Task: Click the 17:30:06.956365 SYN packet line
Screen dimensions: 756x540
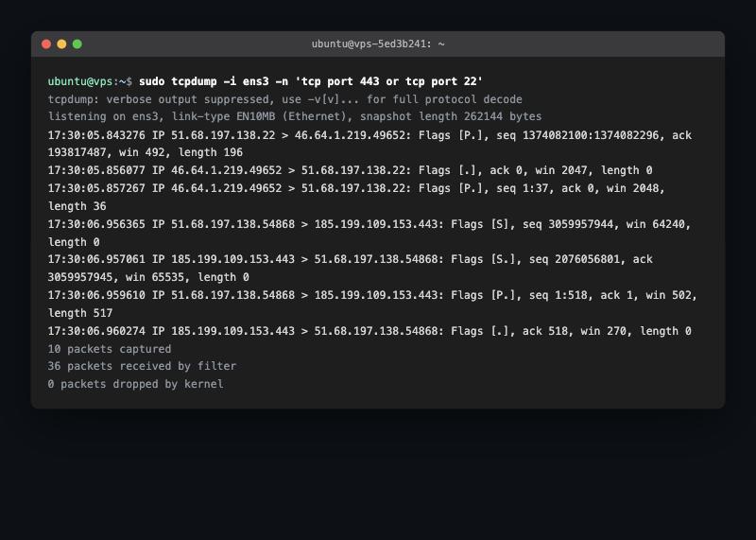Action: [x=369, y=224]
